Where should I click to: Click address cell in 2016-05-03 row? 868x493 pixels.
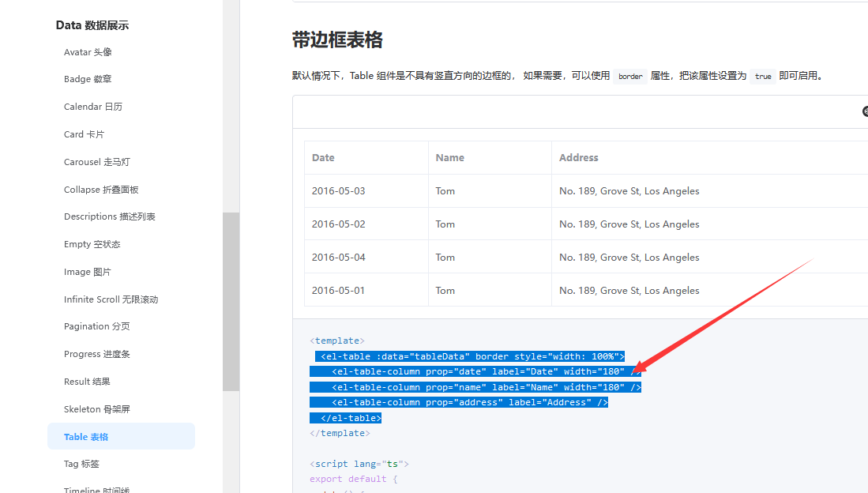(x=710, y=191)
